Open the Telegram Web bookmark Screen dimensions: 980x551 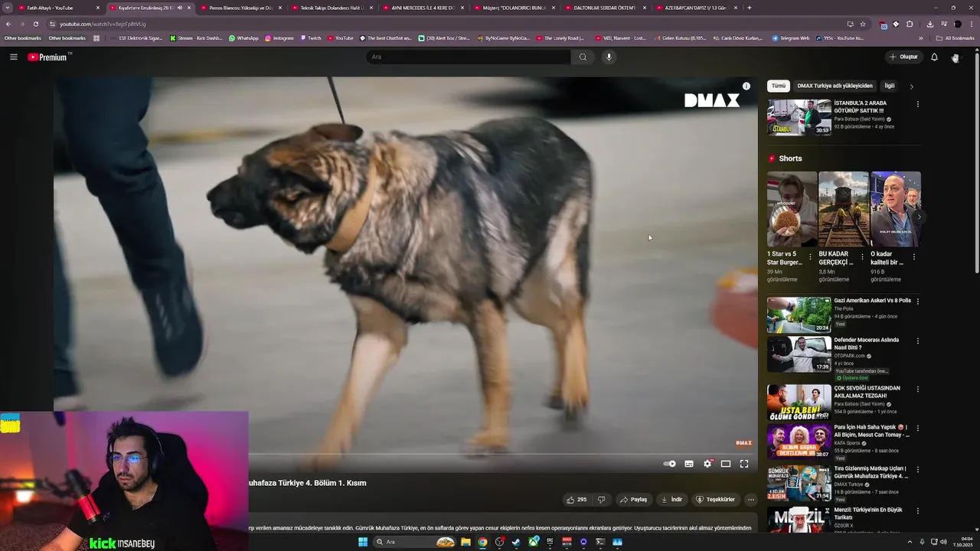click(x=791, y=38)
